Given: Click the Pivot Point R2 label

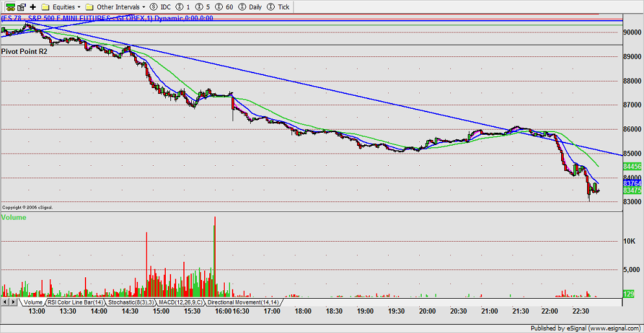Looking at the screenshot, I should click(x=24, y=52).
